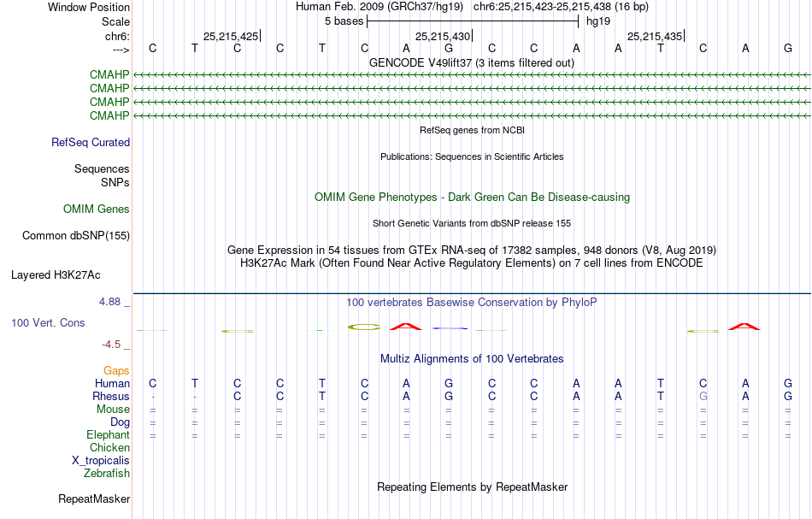
Task: Click the Zebrafish species label
Action: pos(107,473)
